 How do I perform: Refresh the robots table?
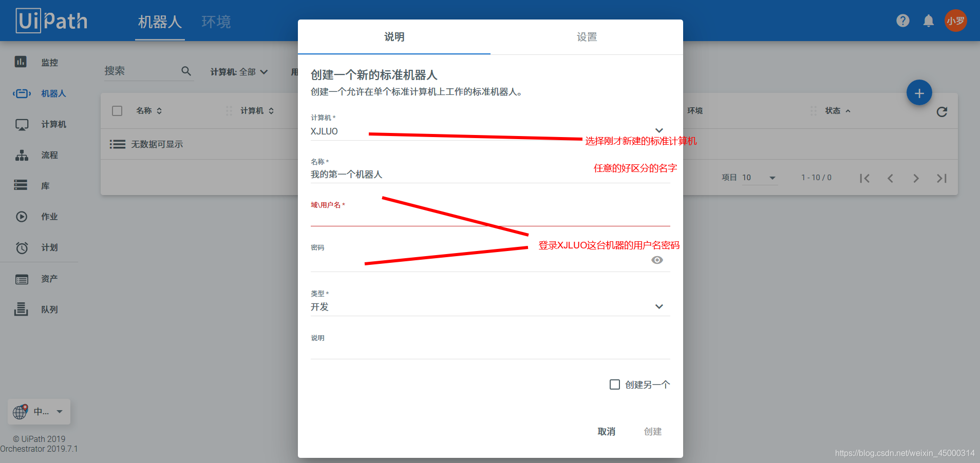941,111
